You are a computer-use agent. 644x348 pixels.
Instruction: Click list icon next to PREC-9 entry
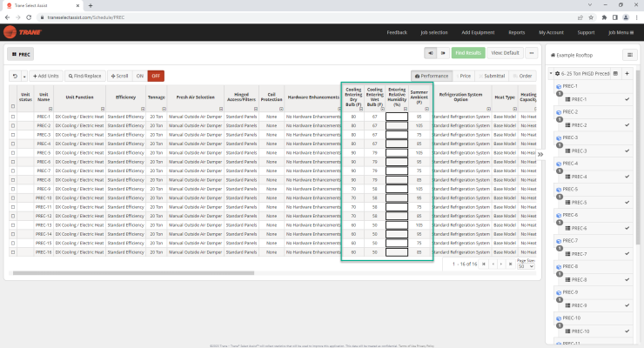[x=567, y=305]
